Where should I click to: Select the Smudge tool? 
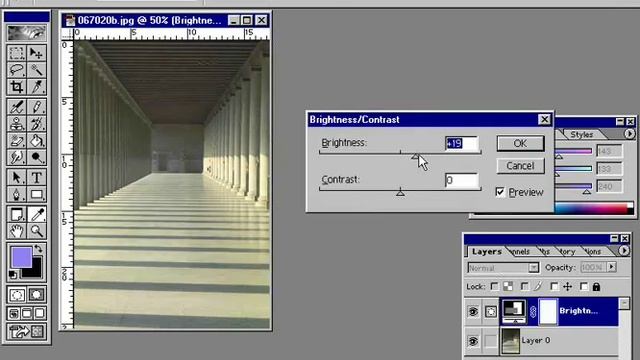(x=17, y=157)
